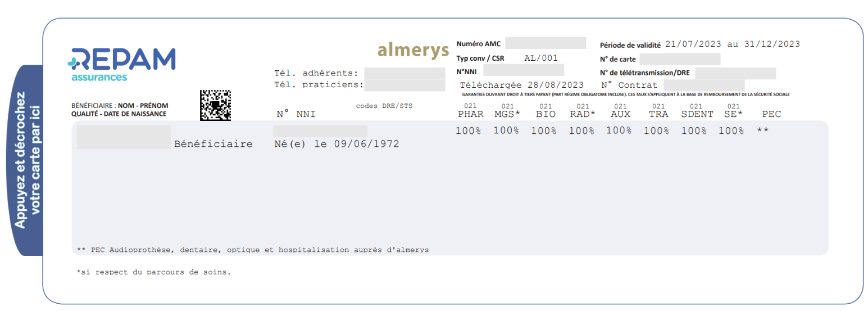The width and height of the screenshot is (868, 311).
Task: Click the start date 21/07/2023
Action: [x=693, y=44]
